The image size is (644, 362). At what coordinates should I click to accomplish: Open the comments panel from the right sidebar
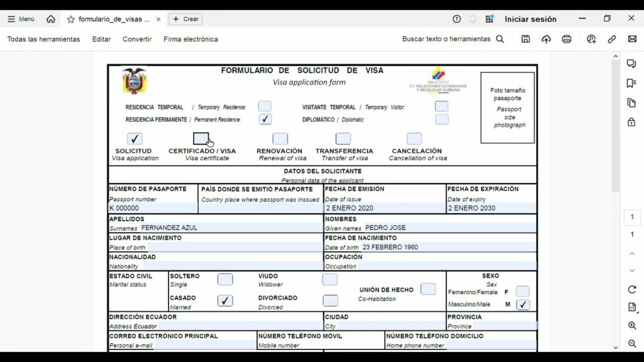[x=631, y=64]
